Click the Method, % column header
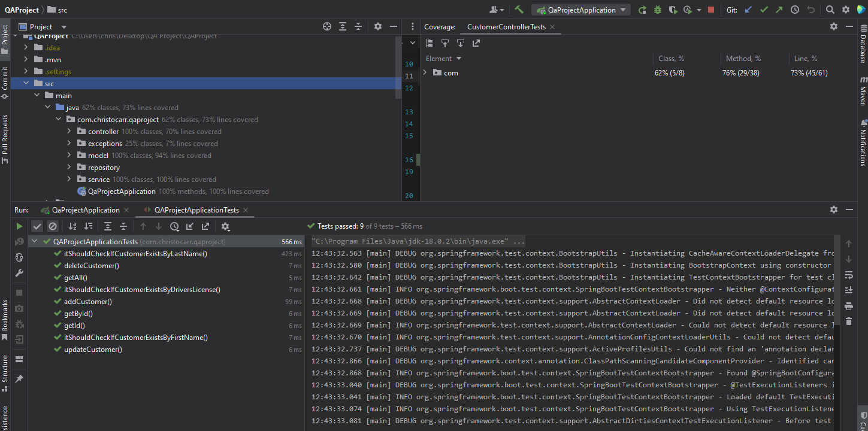 tap(743, 59)
